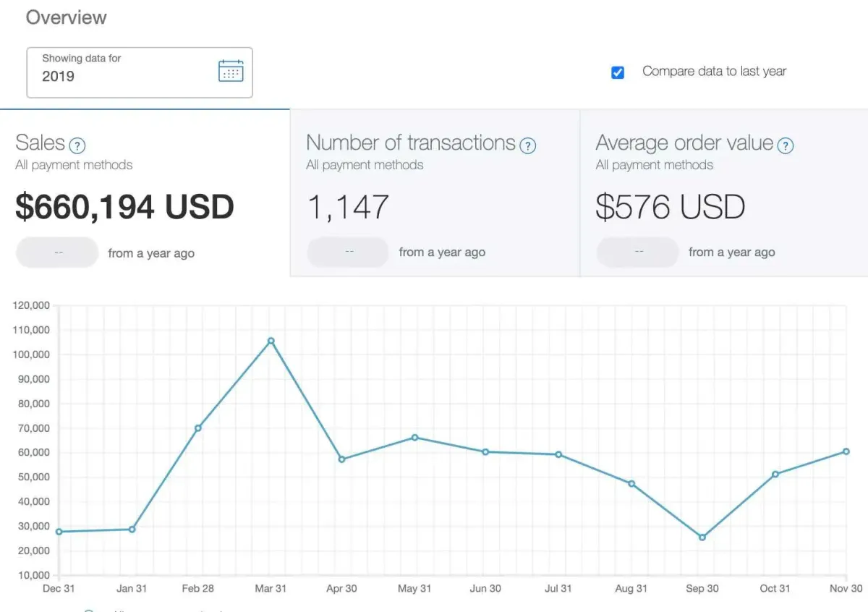The height and width of the screenshot is (612, 868).
Task: Click the Mar 31 peak data point
Action: [271, 341]
